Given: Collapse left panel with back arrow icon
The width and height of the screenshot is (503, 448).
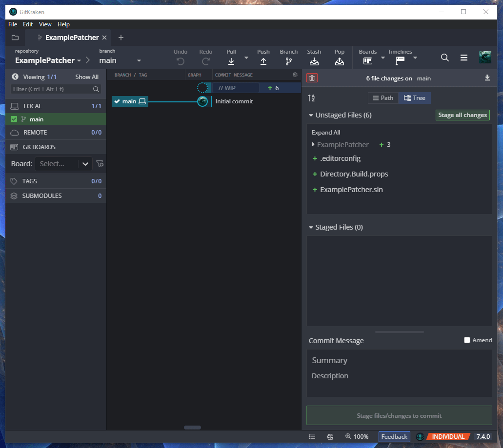Looking at the screenshot, I should [15, 77].
